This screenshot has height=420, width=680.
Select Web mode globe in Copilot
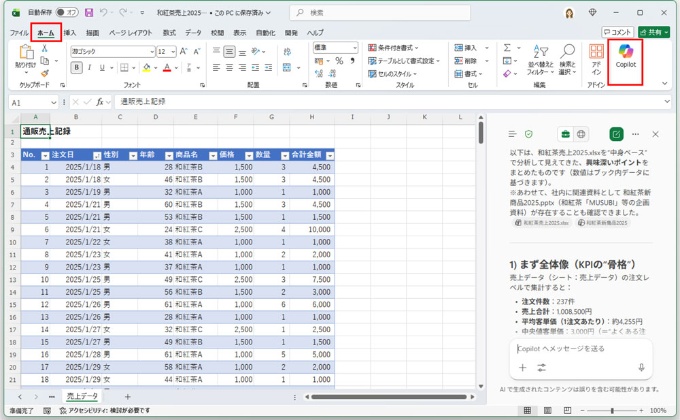(581, 135)
